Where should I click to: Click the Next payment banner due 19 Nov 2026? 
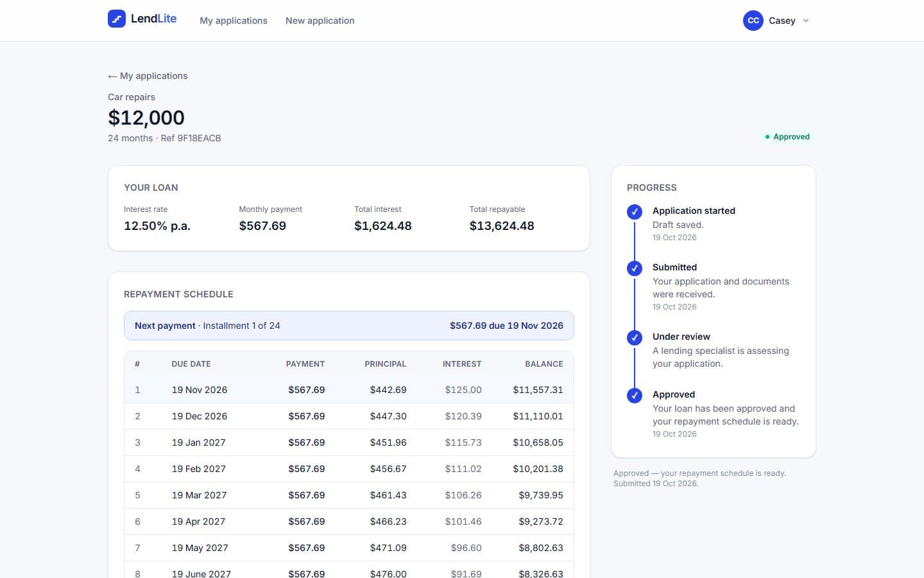pos(349,326)
